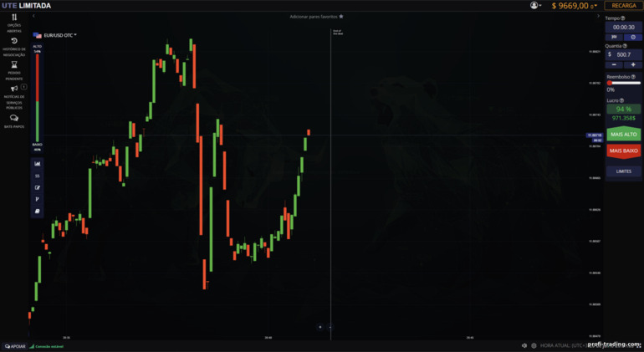Click the drawing tools pencil icon
644x352 pixels.
[38, 187]
